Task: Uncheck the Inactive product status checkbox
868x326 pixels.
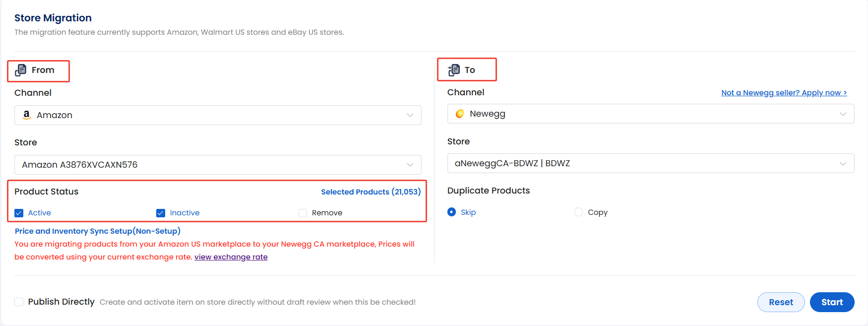Action: 161,213
